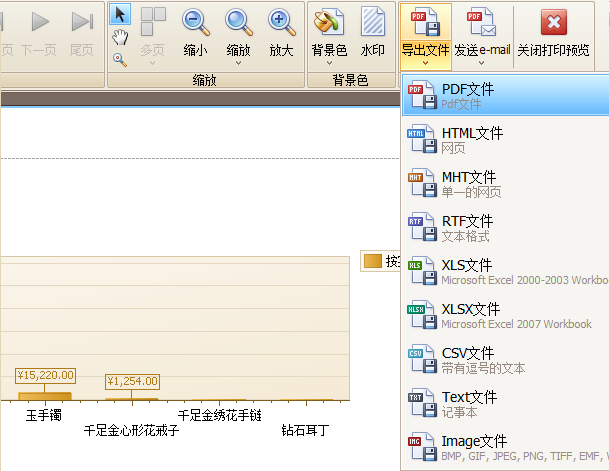Click the 玉手镯 bar in chart
Viewport: 610px width, 471px height.
45,396
